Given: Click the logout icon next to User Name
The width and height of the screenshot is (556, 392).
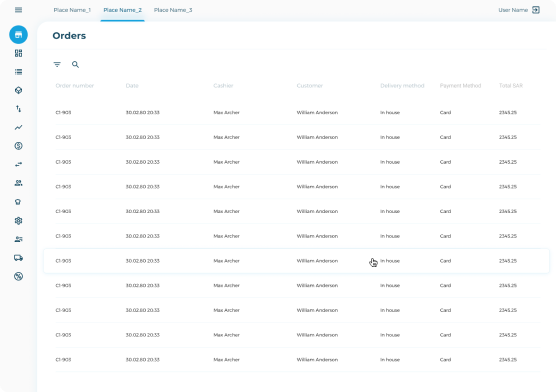Looking at the screenshot, I should [536, 10].
